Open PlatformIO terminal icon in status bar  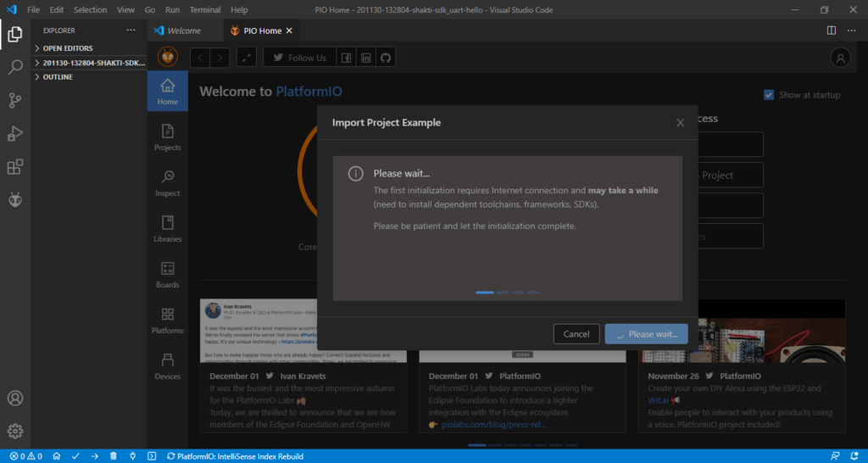[152, 456]
